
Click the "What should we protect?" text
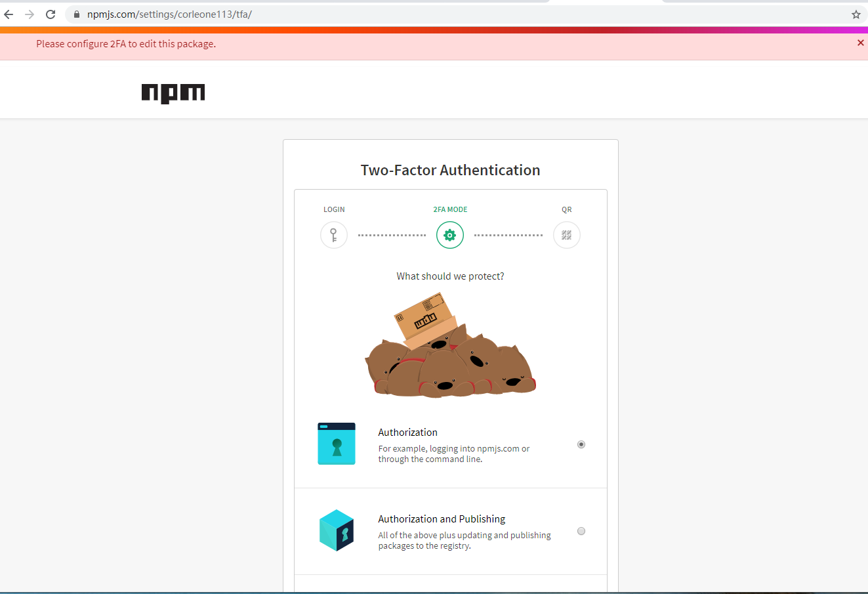451,276
